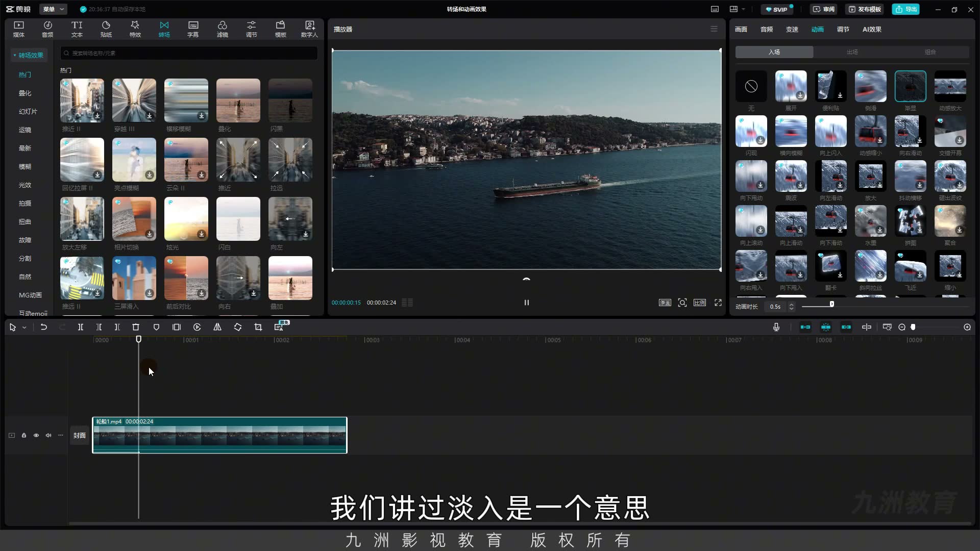The height and width of the screenshot is (551, 980).
Task: Switch to the 出场 animation tab
Action: click(852, 52)
